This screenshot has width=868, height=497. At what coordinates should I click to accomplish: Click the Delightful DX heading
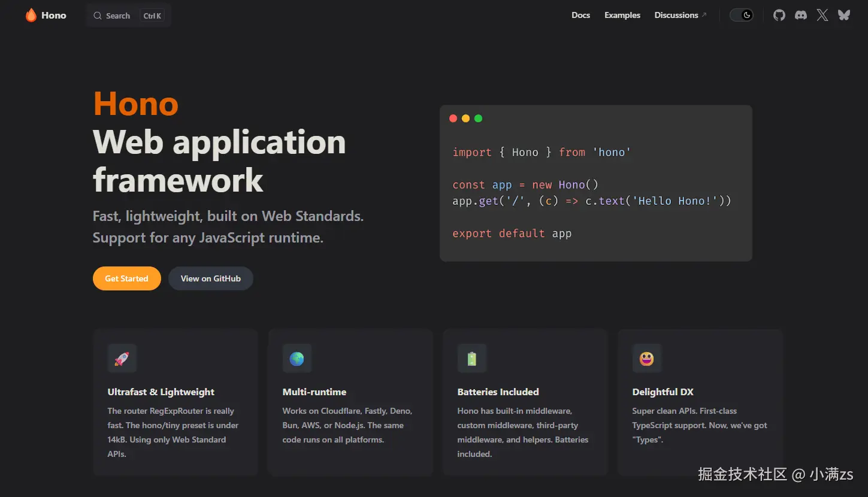click(663, 392)
